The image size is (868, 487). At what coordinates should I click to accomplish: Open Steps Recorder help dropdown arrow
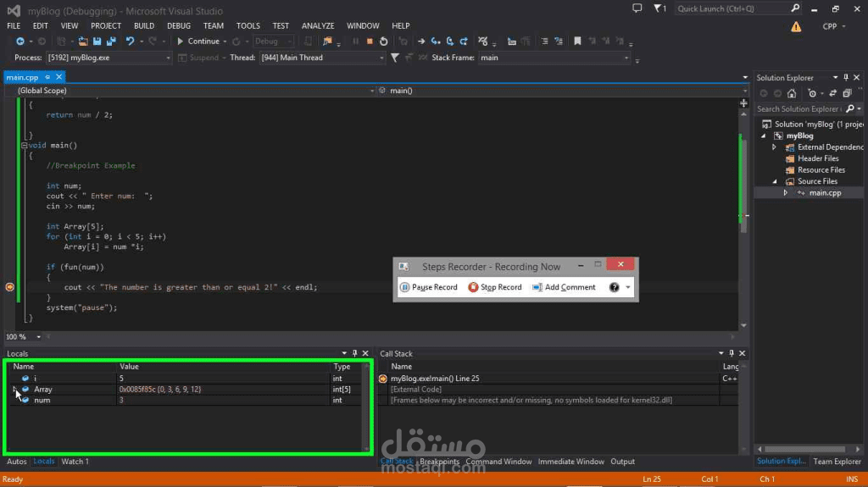click(x=628, y=287)
